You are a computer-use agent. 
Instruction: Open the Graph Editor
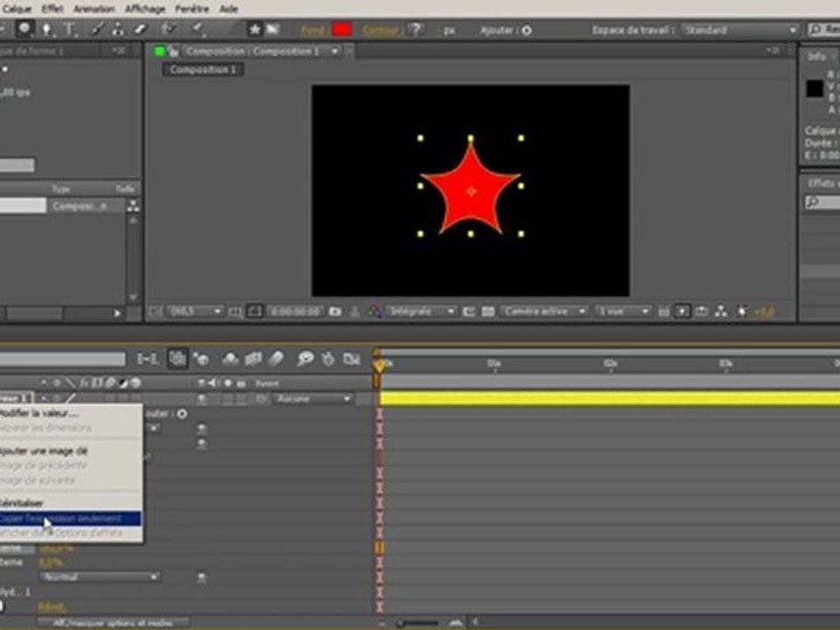tap(352, 359)
